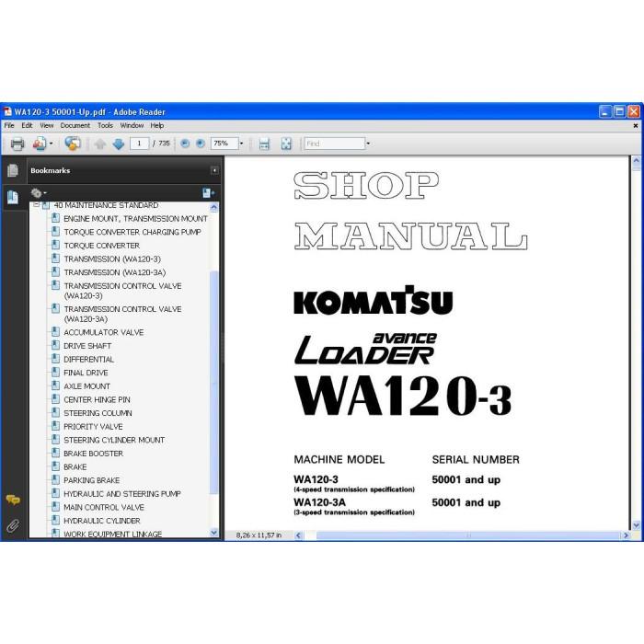644x644 pixels.
Task: Click the Adobe Reader PDF title icon
Action: [x=7, y=111]
